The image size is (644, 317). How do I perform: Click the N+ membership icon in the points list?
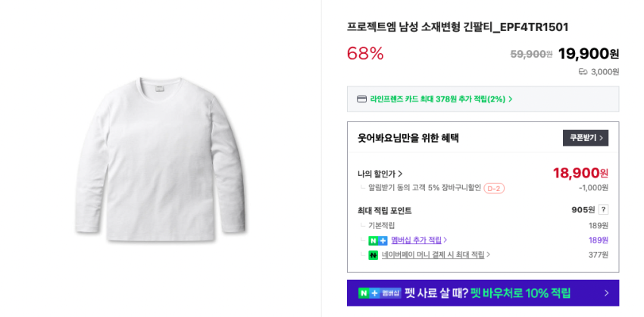(377, 240)
